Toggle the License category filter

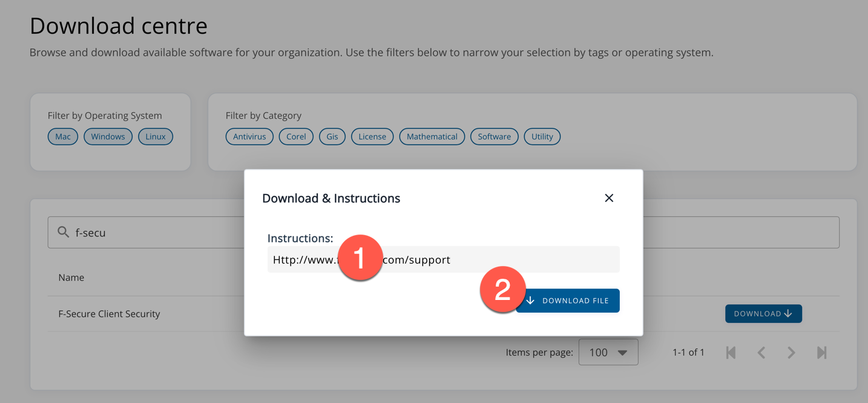372,136
